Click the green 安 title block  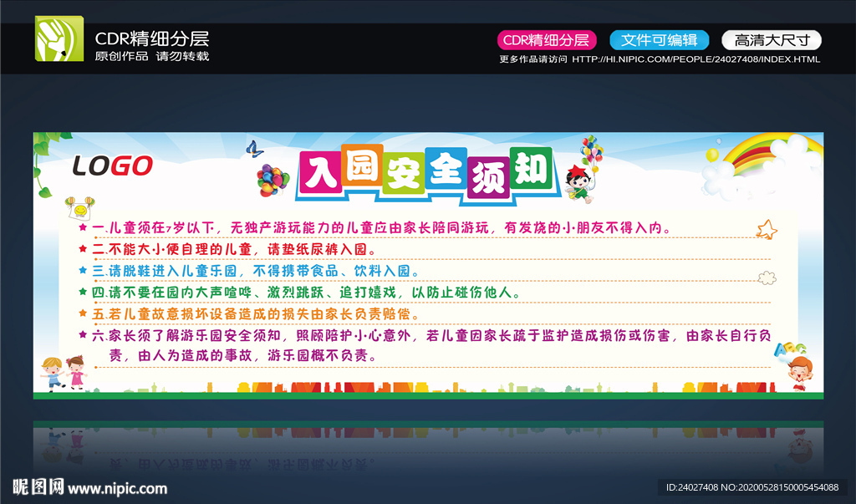(404, 174)
